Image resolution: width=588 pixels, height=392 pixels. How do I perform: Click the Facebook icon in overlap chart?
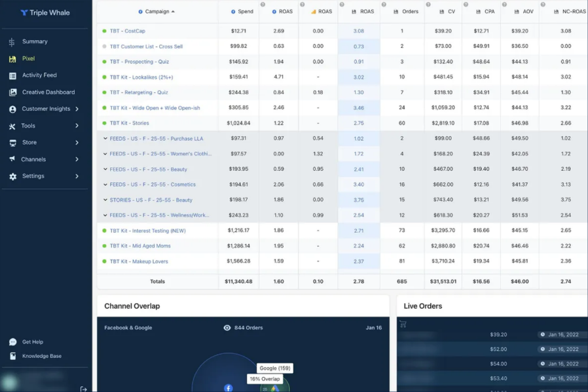tap(229, 388)
